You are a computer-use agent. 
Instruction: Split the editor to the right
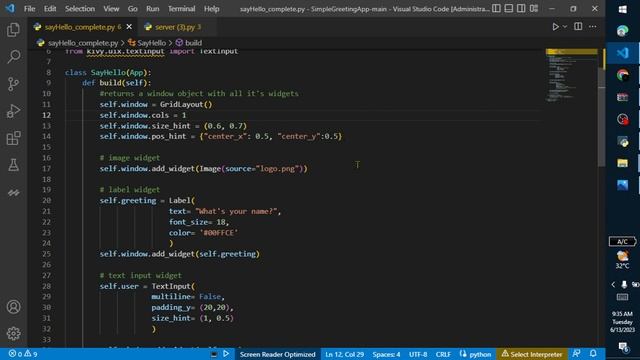[x=578, y=27]
